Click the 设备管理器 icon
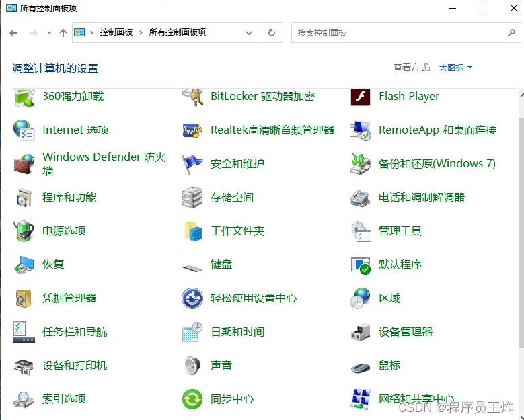The height and width of the screenshot is (420, 524). [x=361, y=332]
